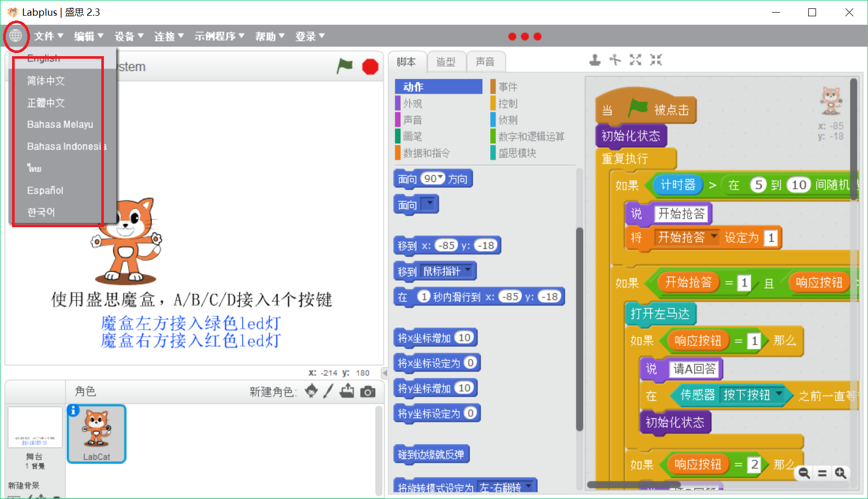Open the 面向 direction dropdown arrow

point(430,202)
